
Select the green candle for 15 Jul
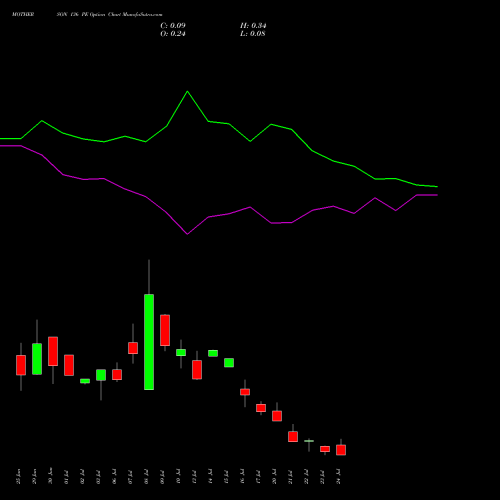tap(229, 363)
